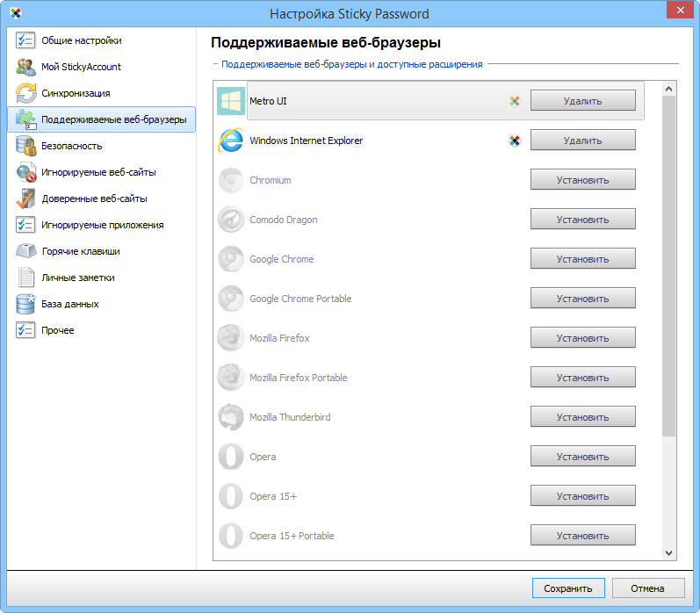Click the Mozilla Firefox Portable icon
Viewport: 700px width, 613px height.
[x=231, y=378]
